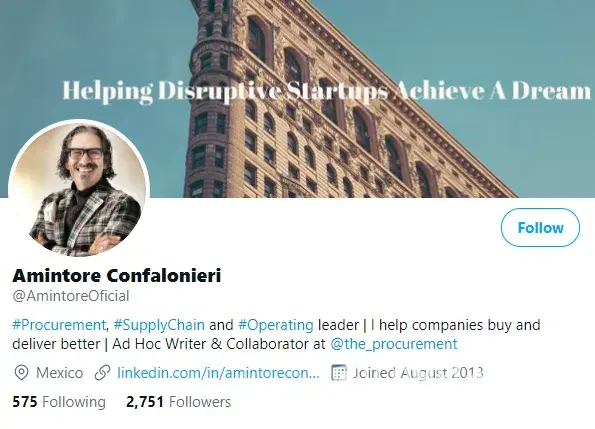Viewport: 595px width, 429px height.
Task: Open the circular profile photo
Action: pyautogui.click(x=79, y=190)
